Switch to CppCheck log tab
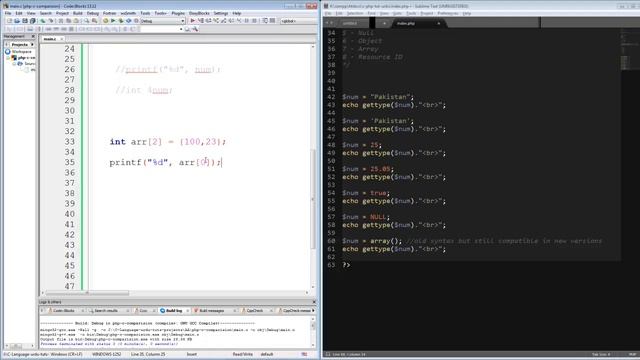Screen dimensions: 640x360 (x=255, y=311)
